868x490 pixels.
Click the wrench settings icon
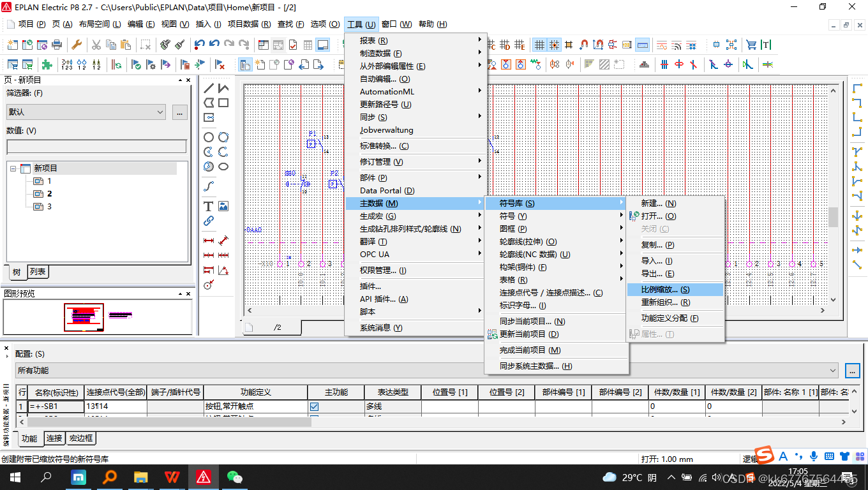pos(76,45)
